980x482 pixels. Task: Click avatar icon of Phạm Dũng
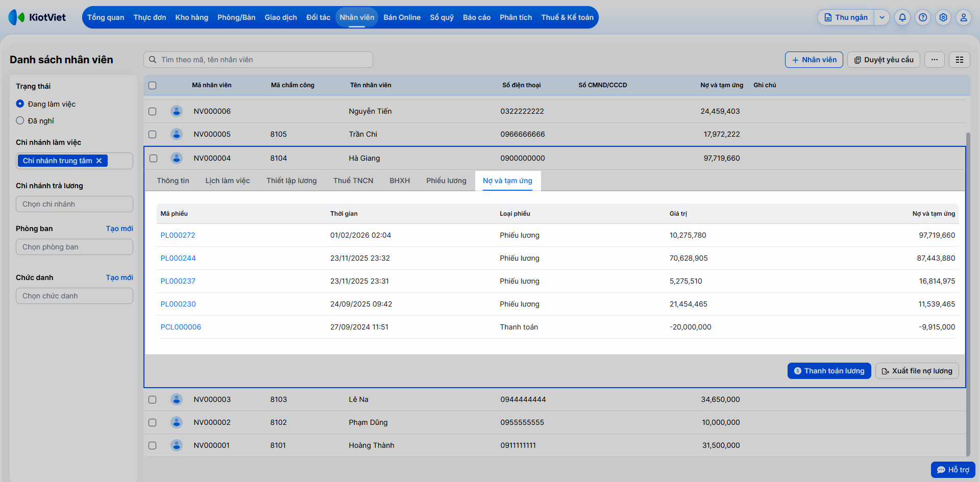pyautogui.click(x=177, y=422)
